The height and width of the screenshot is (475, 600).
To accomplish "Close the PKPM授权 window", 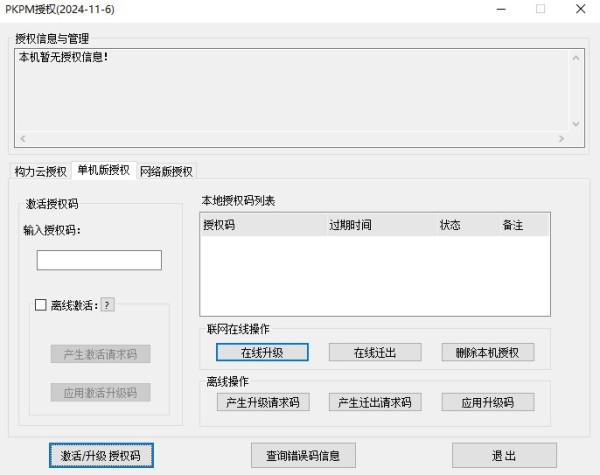I will point(580,9).
